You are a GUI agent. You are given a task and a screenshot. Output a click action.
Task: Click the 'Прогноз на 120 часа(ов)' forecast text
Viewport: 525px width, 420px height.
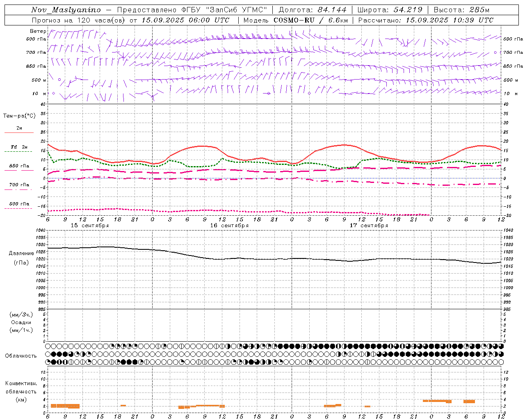pyautogui.click(x=79, y=20)
